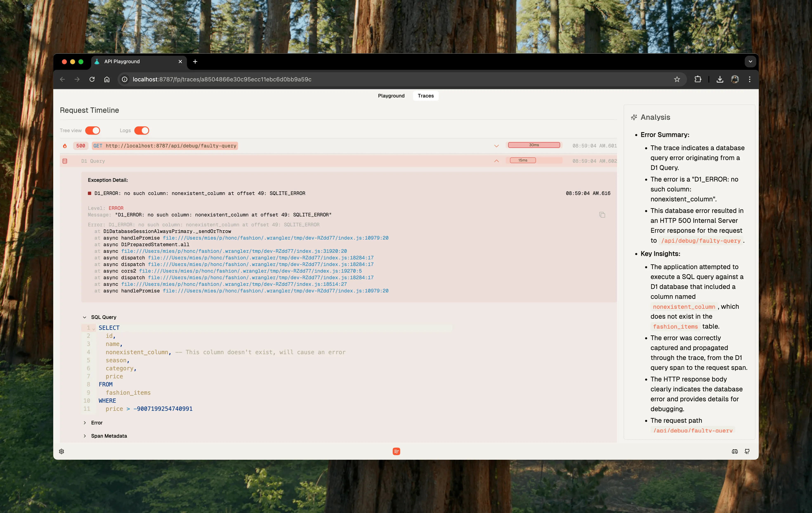The height and width of the screenshot is (513, 812).
Task: Click the error flame icon on the 500 request row
Action: [64, 146]
